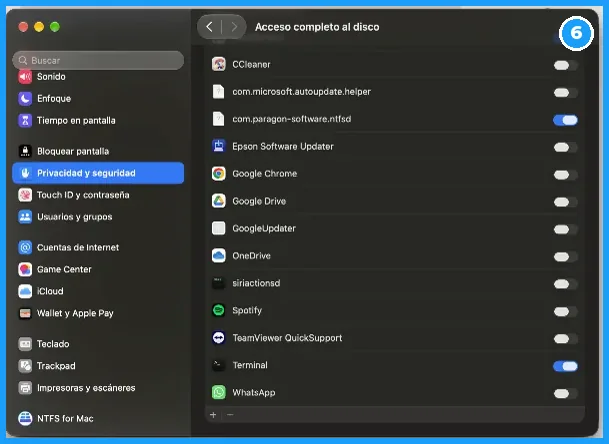Select Teclado in the sidebar
Image resolution: width=609 pixels, height=444 pixels.
click(x=98, y=344)
